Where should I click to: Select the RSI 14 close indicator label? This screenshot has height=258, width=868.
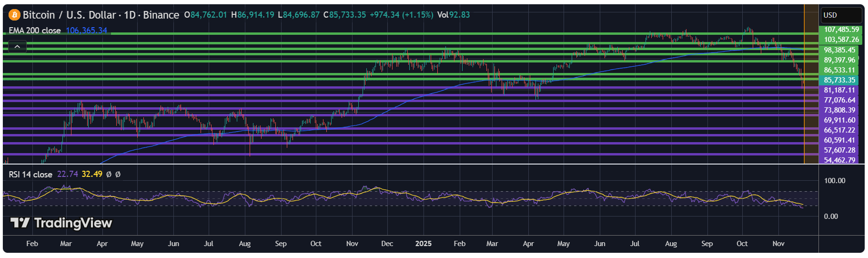tap(30, 175)
